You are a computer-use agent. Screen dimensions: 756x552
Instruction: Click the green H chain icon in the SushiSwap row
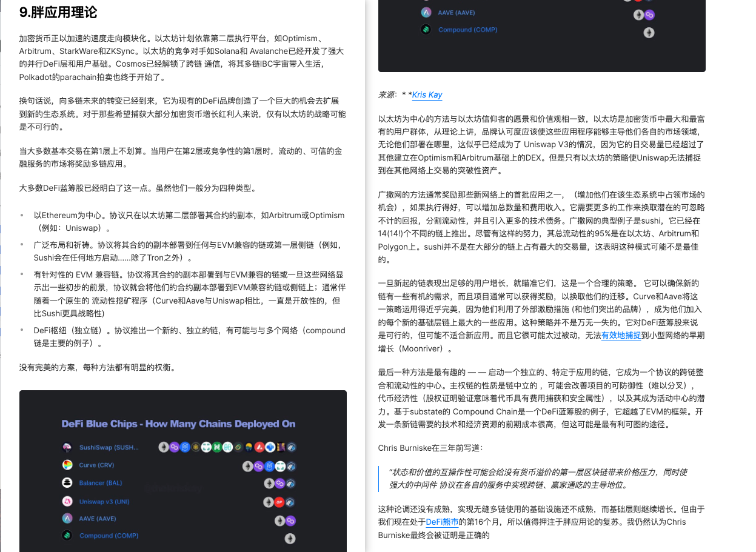click(217, 447)
